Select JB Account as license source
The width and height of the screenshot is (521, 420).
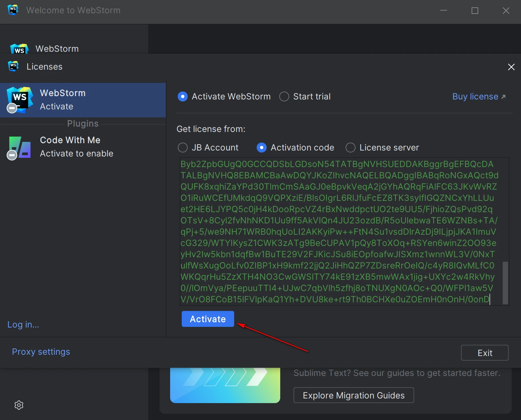[x=183, y=148]
